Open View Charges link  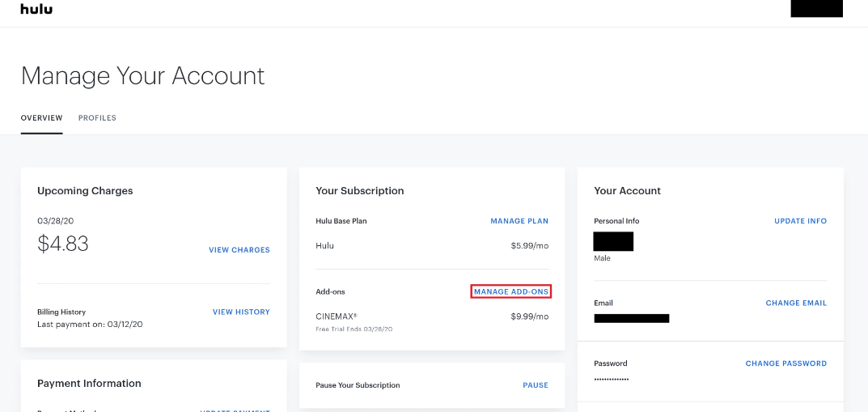[239, 250]
